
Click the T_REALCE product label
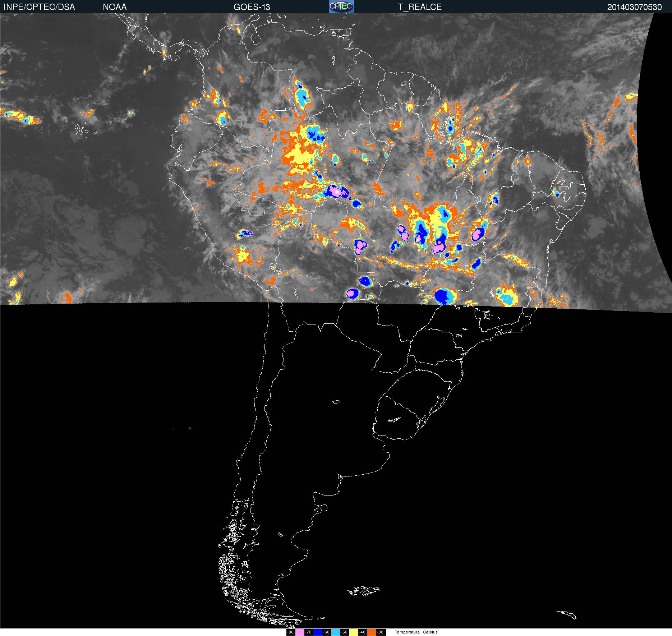420,7
